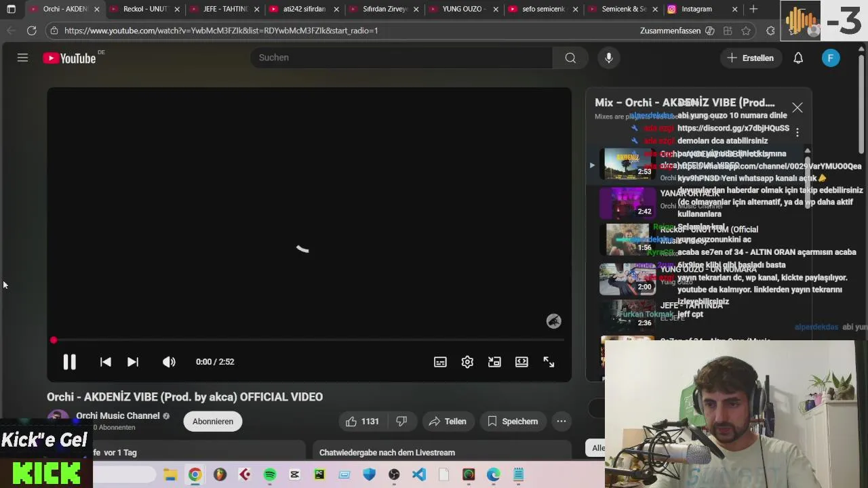Focus the Suchen search field
Screen dimensions: 868x488
click(401, 58)
